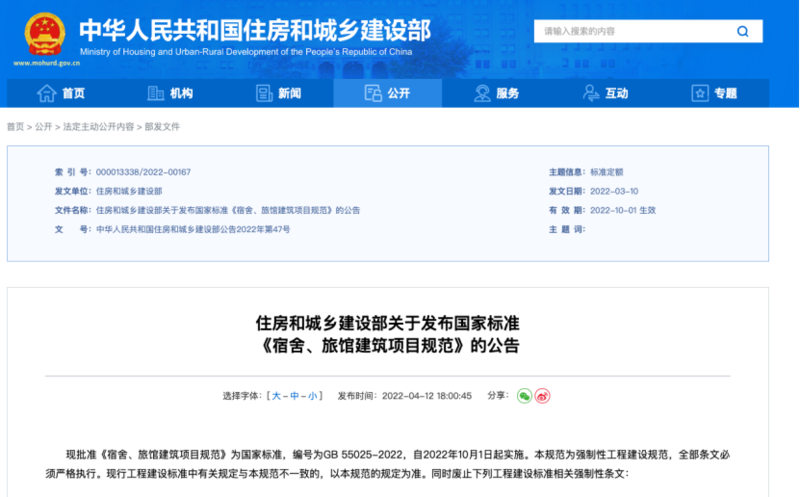Image resolution: width=800 pixels, height=497 pixels.
Task: Open the 专题 navigation tab
Action: pos(714,93)
